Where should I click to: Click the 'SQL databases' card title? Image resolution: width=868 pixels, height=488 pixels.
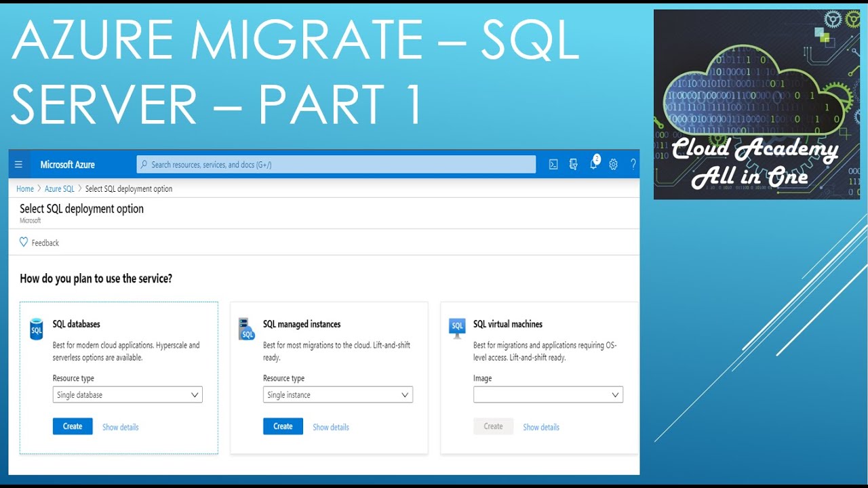(x=77, y=324)
